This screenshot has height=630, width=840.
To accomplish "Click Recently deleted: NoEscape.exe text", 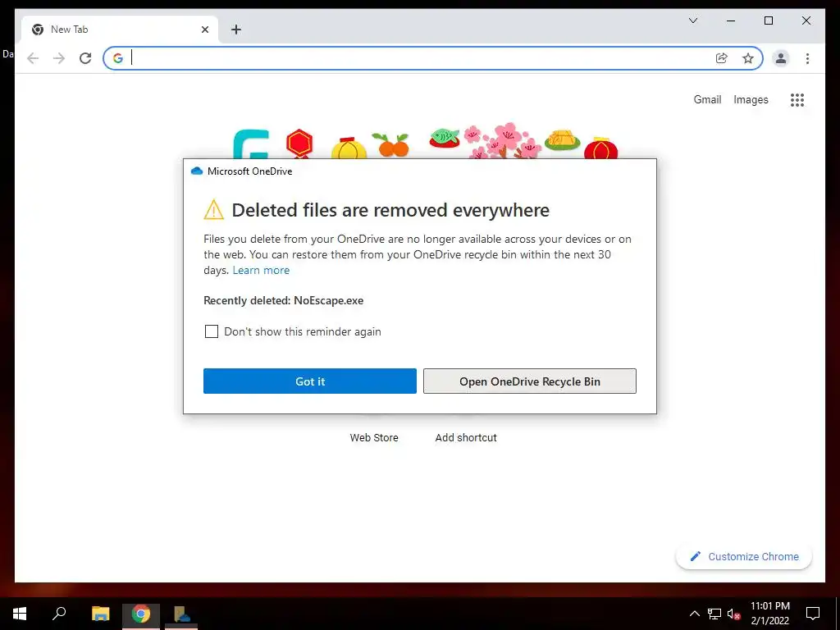I will point(283,300).
